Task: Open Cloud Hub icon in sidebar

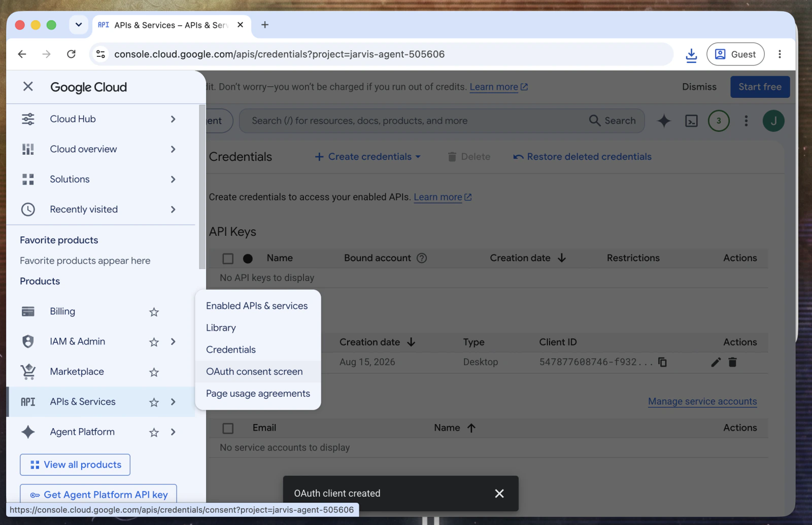Action: tap(28, 119)
